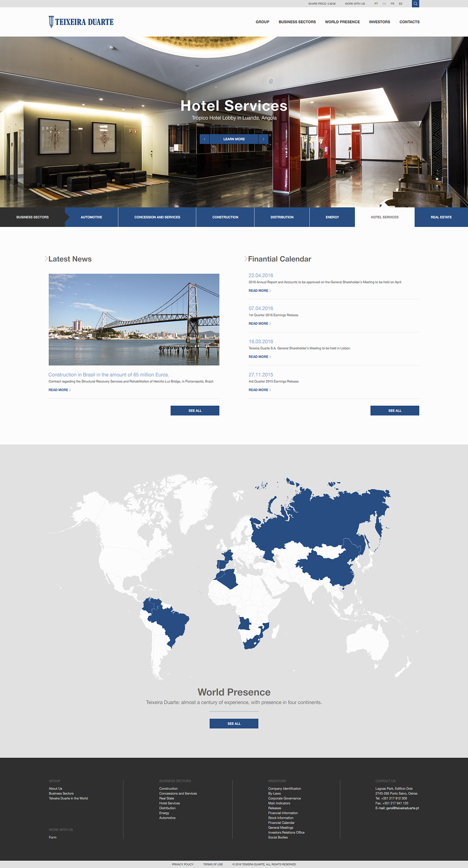This screenshot has width=468, height=868.
Task: Open PRIVACY POLICY at page bottom
Action: (183, 864)
